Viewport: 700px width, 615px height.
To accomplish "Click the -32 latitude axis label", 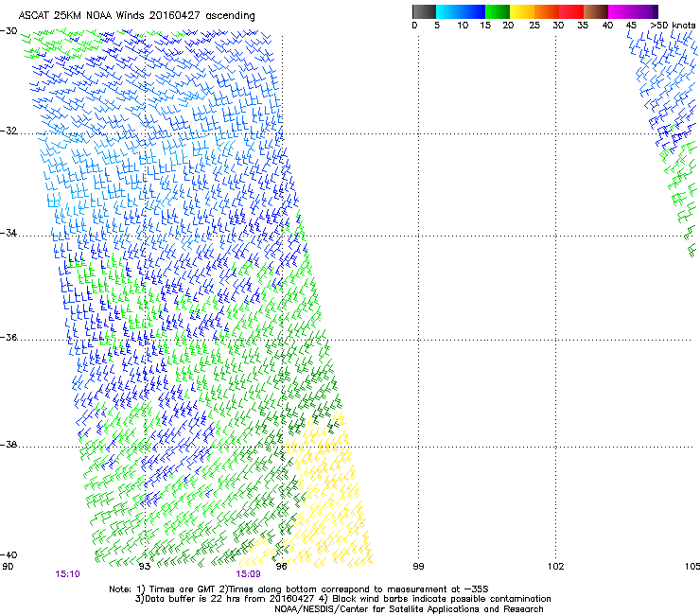I will (x=9, y=131).
